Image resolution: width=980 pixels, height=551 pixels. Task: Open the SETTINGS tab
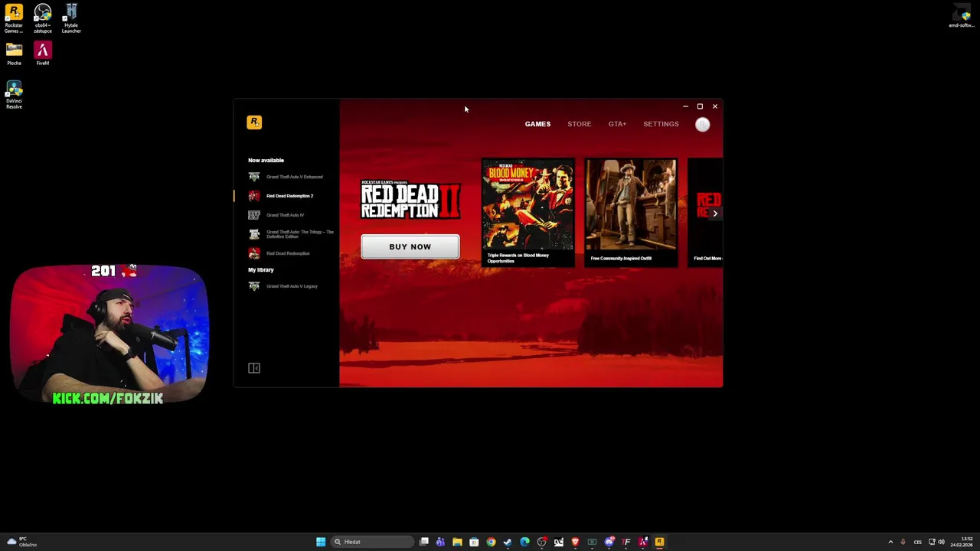[661, 124]
